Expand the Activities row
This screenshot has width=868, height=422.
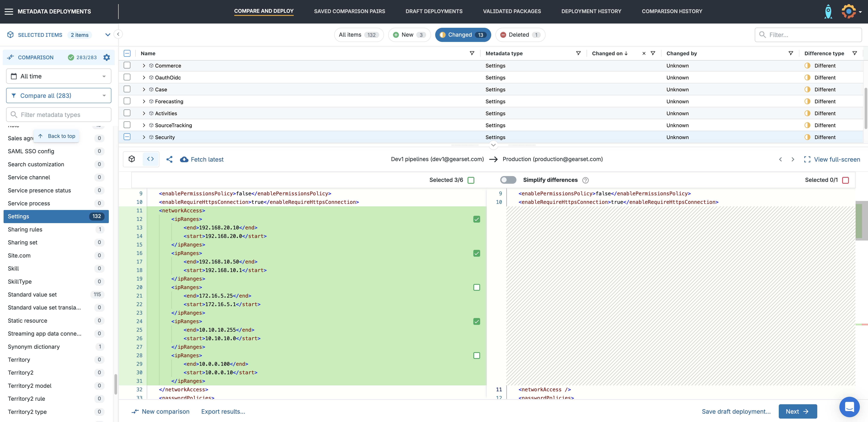[144, 113]
